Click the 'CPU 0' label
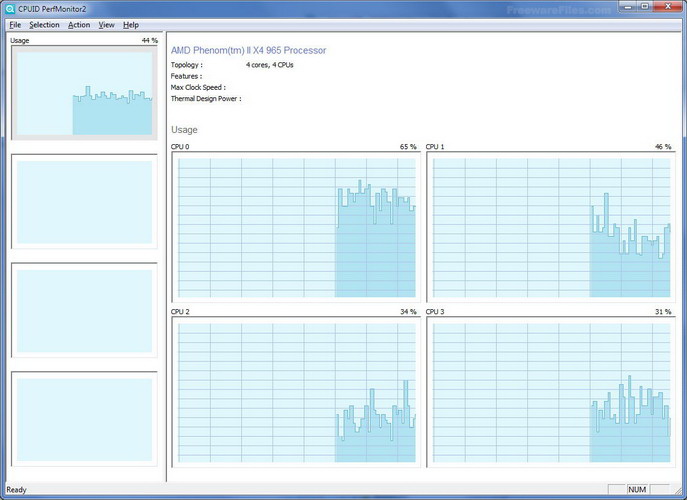Image resolution: width=687 pixels, height=500 pixels. point(180,147)
